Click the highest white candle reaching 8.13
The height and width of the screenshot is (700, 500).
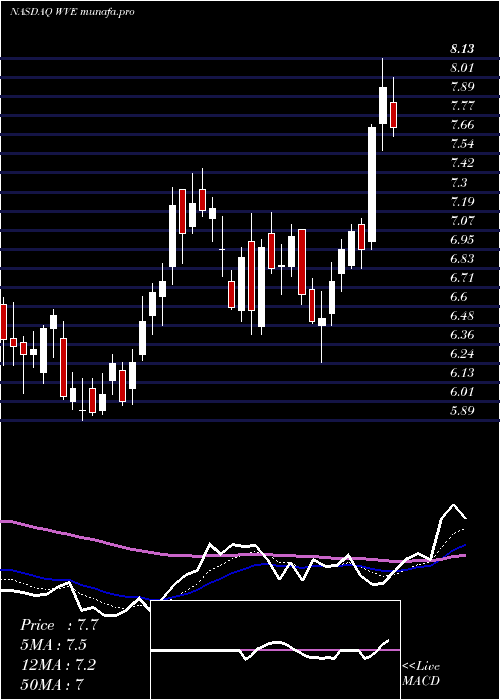coord(383,105)
